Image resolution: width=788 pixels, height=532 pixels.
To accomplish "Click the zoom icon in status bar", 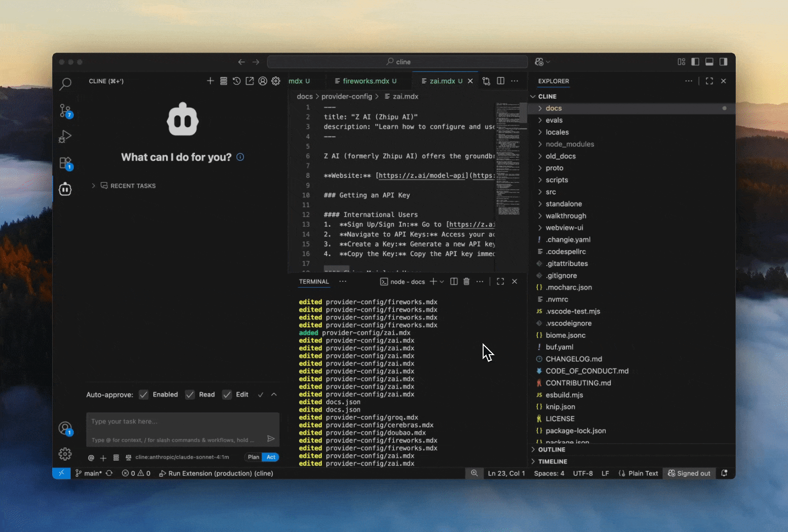I will point(474,473).
